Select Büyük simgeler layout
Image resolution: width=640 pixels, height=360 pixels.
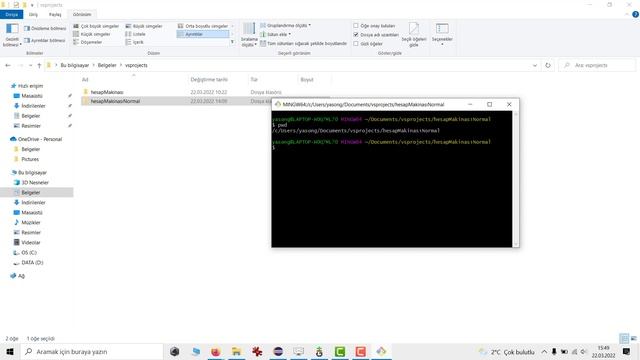point(144,26)
